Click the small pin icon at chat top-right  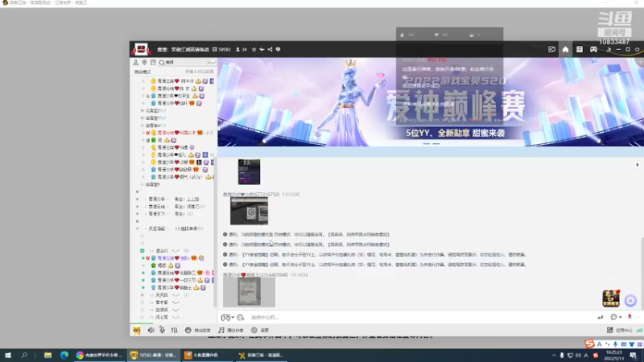coord(638,165)
